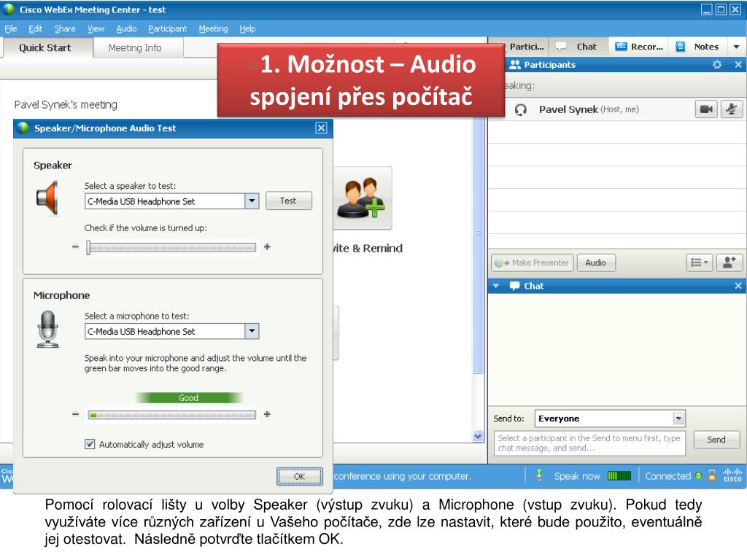This screenshot has width=747, height=560.
Task: Click the Connected status text
Action: click(x=667, y=475)
